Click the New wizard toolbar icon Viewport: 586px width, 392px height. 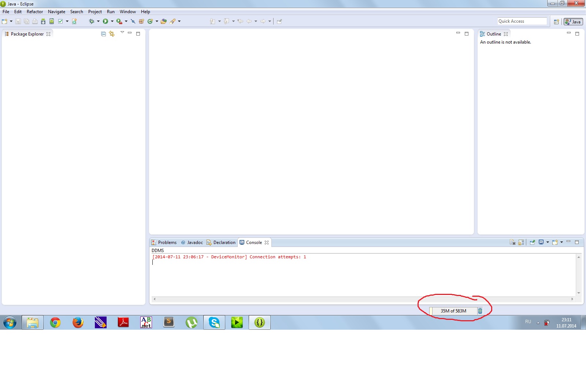[4, 21]
